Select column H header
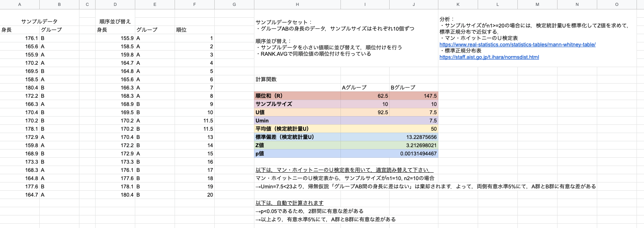Image resolution: width=644 pixels, height=228 pixels. click(297, 4)
